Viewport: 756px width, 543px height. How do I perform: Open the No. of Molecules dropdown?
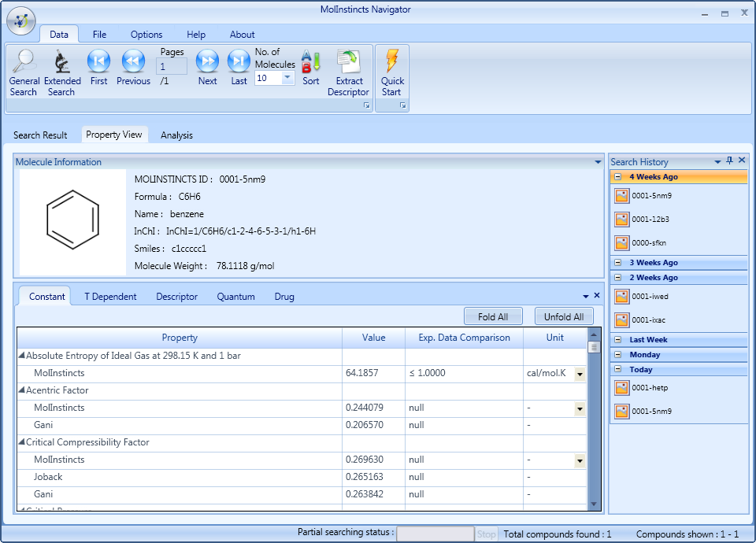coord(287,78)
